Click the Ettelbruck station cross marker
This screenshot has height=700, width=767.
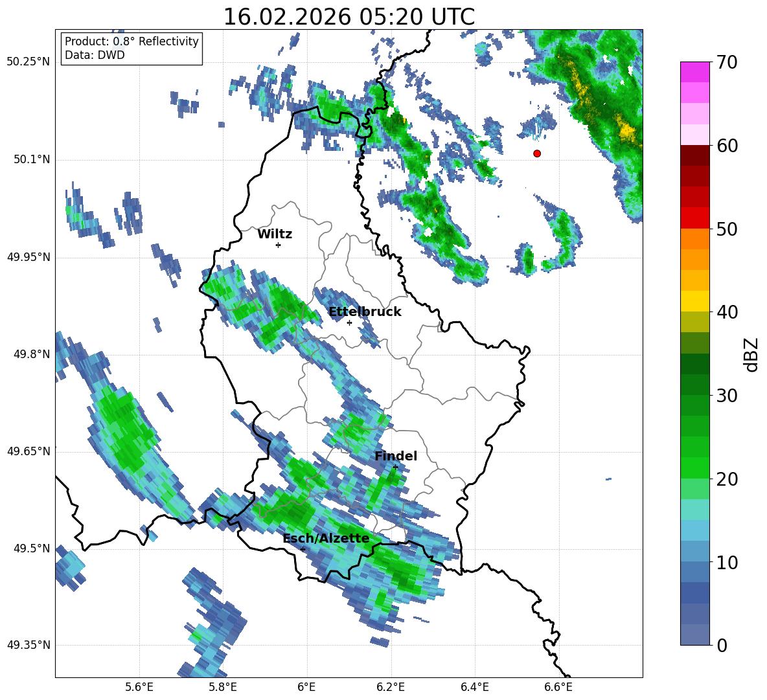(x=349, y=322)
